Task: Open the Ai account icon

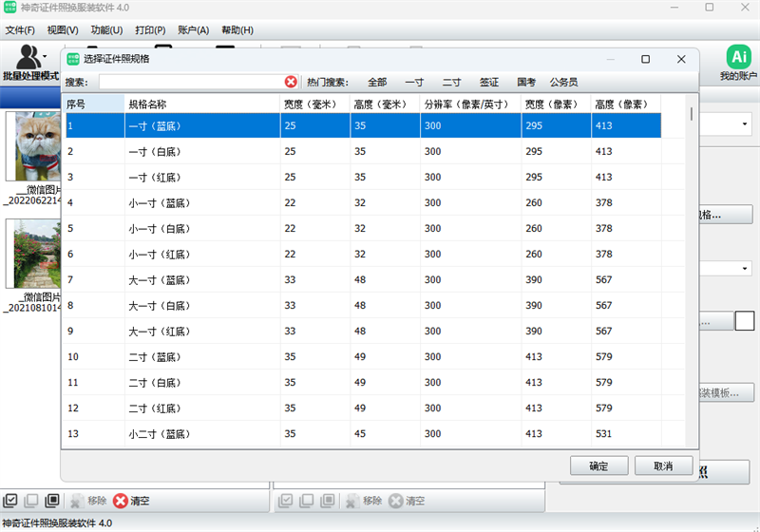Action: [737, 56]
